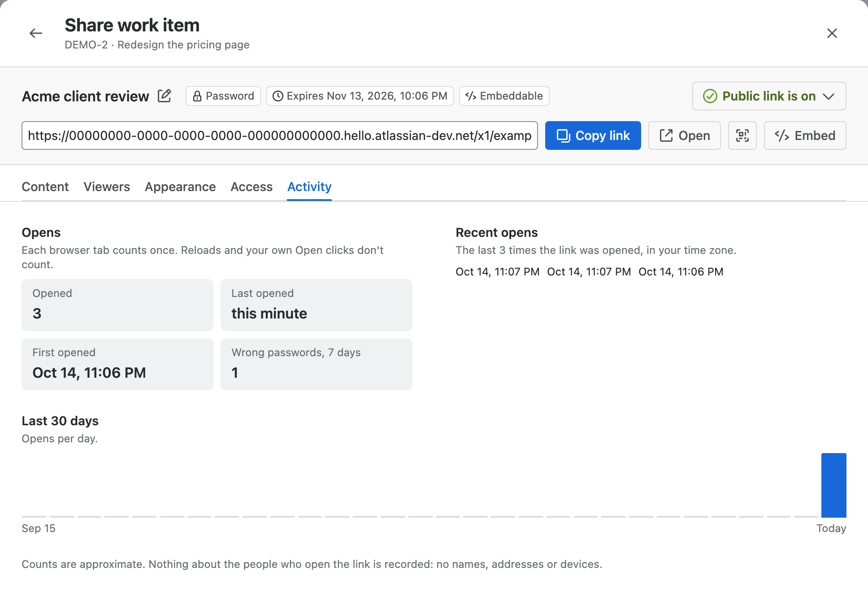Open the QR code button
868x611 pixels.
(x=742, y=135)
